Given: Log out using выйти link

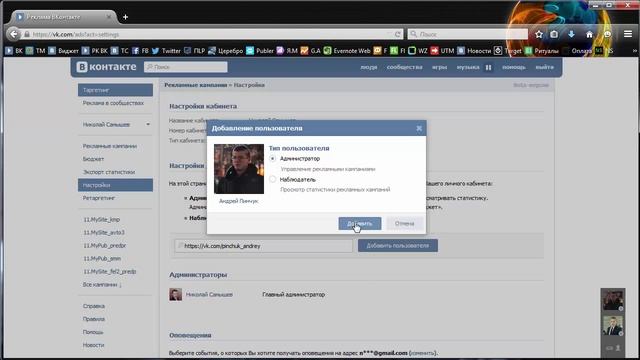Looking at the screenshot, I should pos(544,67).
